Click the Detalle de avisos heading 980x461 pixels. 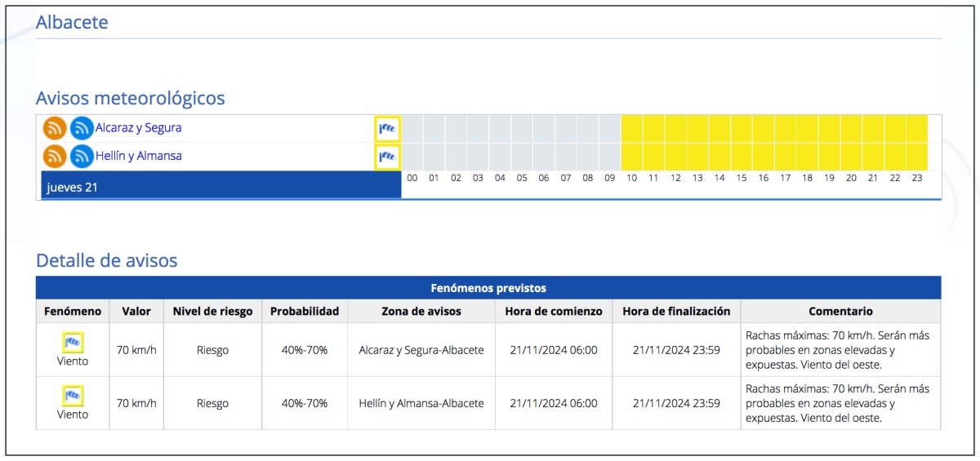point(107,261)
